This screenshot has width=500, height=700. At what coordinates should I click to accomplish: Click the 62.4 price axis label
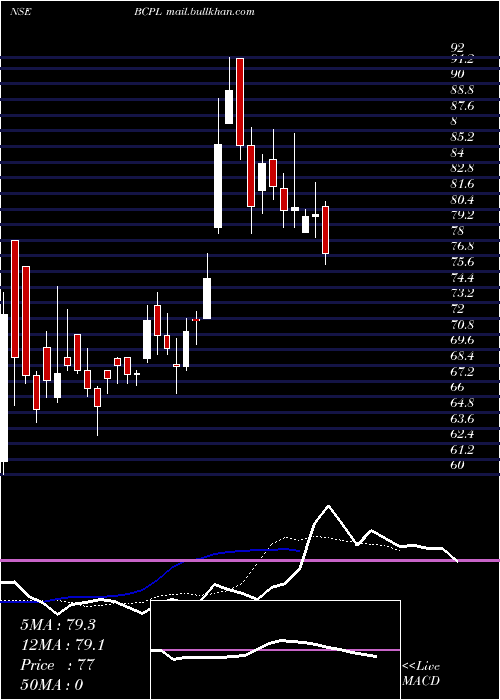pyautogui.click(x=462, y=434)
